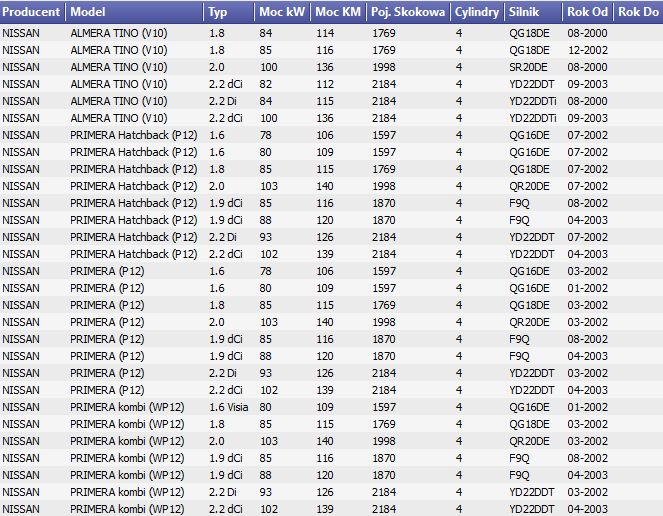This screenshot has width=663, height=516.
Task: Click 07-2002 in the Hatchback 2.2 Di row
Action: click(x=588, y=237)
